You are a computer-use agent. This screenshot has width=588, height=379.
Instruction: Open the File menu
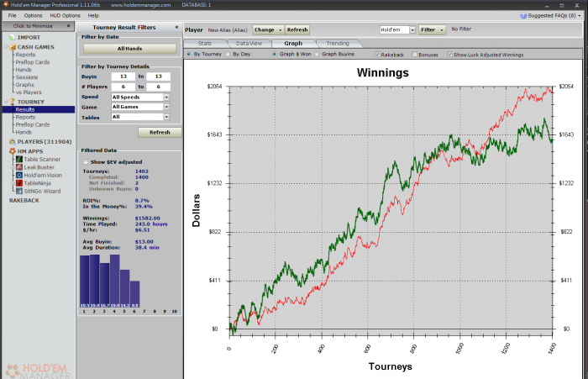pyautogui.click(x=13, y=15)
